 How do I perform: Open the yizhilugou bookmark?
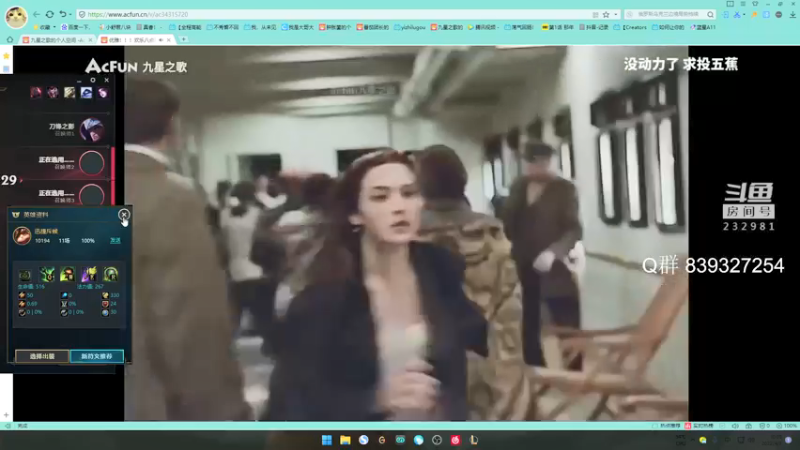coord(410,27)
